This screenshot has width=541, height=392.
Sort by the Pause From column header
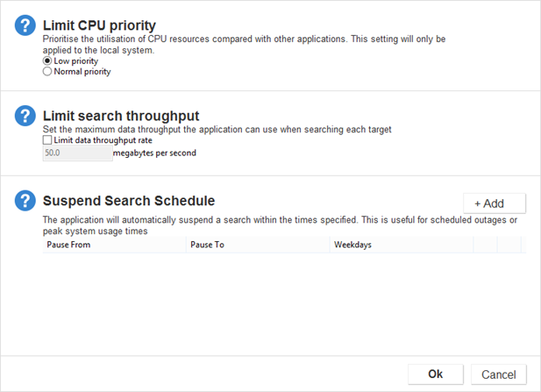pos(114,245)
